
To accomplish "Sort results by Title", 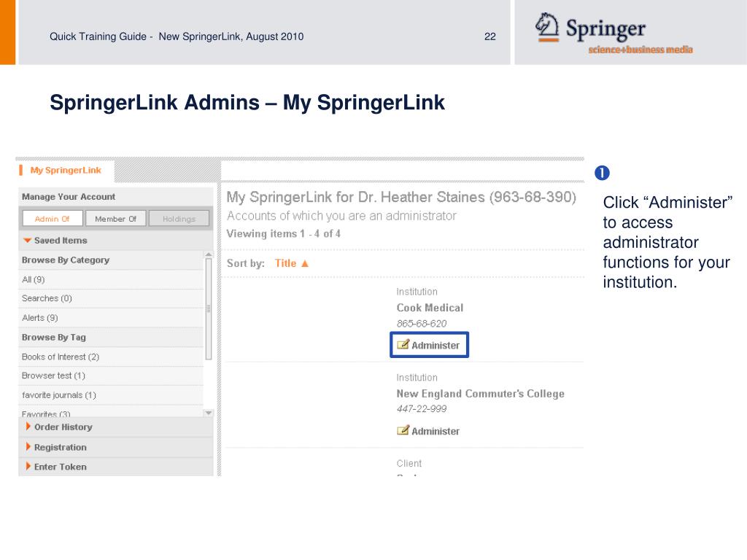I will click(x=285, y=263).
